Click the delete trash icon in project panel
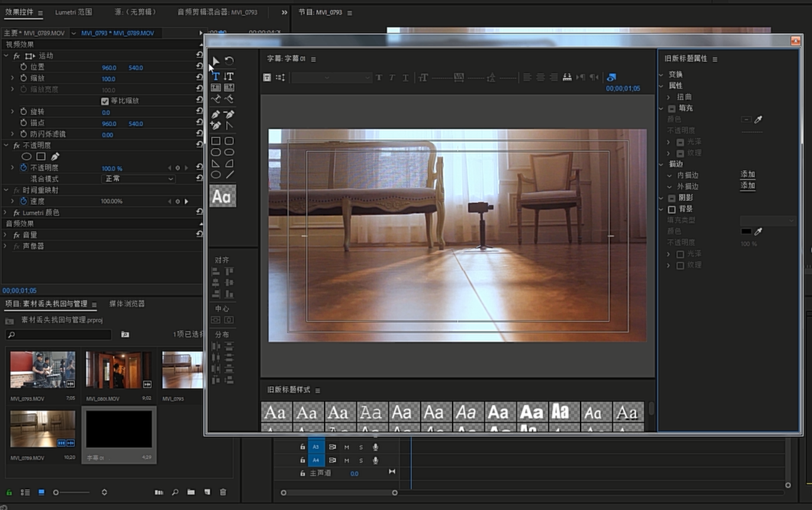 click(x=223, y=492)
